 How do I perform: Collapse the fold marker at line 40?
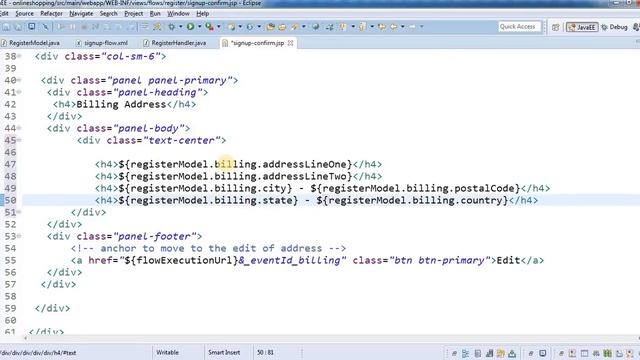[x=19, y=80]
